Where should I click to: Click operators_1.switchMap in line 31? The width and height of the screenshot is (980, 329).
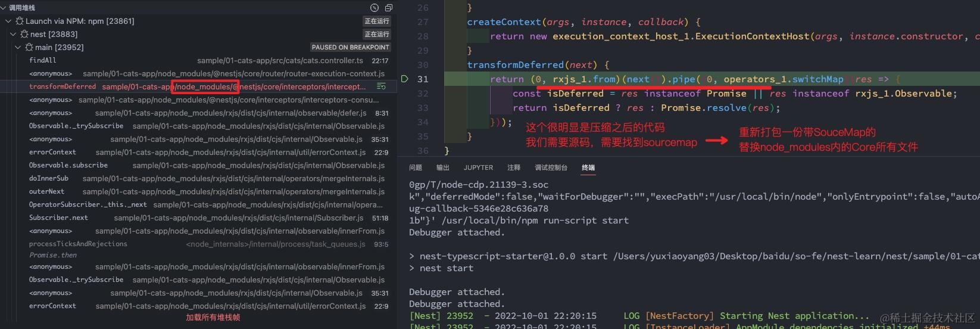(784, 79)
